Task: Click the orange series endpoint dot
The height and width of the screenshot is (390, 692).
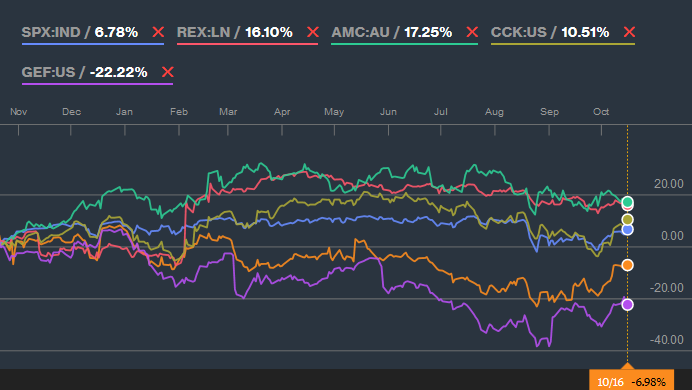Action: pos(628,265)
